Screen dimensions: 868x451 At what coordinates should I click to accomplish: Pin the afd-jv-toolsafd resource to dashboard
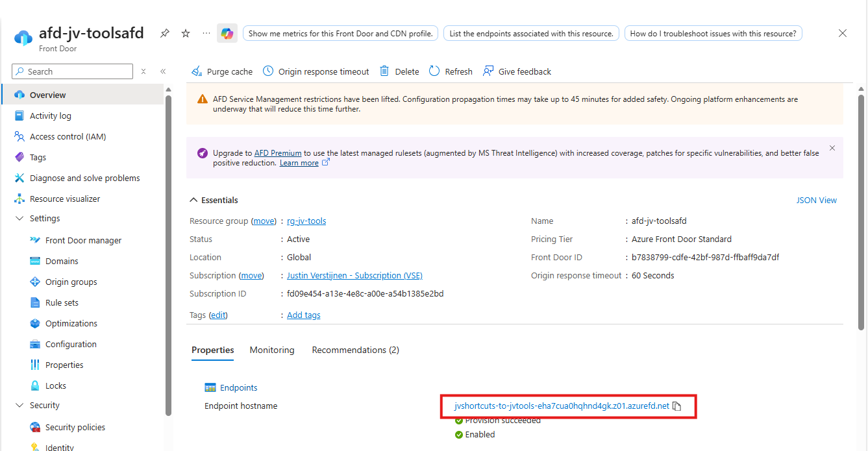tap(165, 33)
